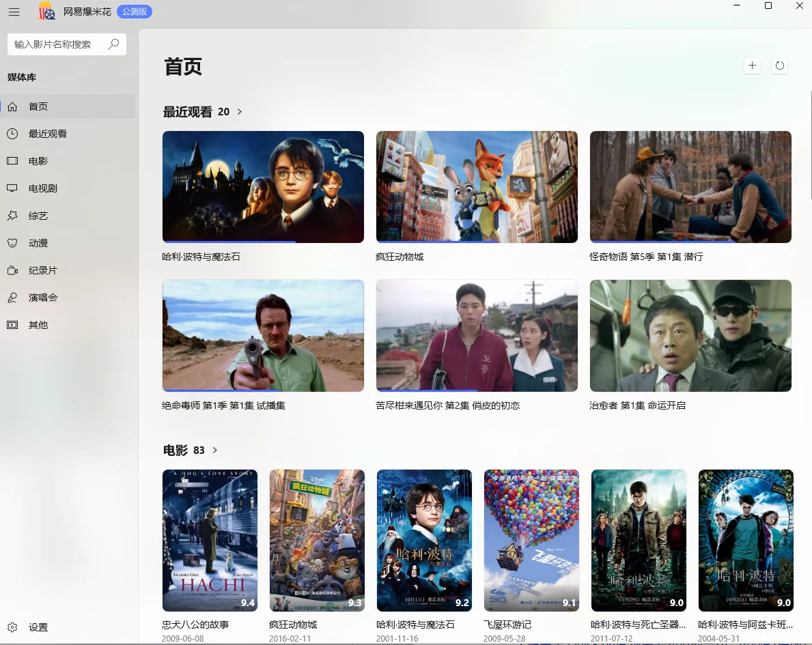
Task: Select the 动漫 sidebar category
Action: click(x=68, y=243)
